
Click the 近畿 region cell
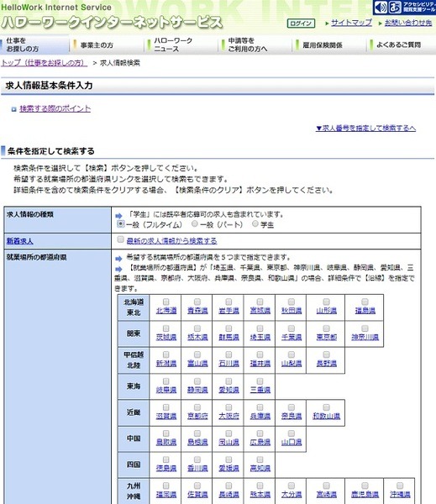(x=134, y=412)
